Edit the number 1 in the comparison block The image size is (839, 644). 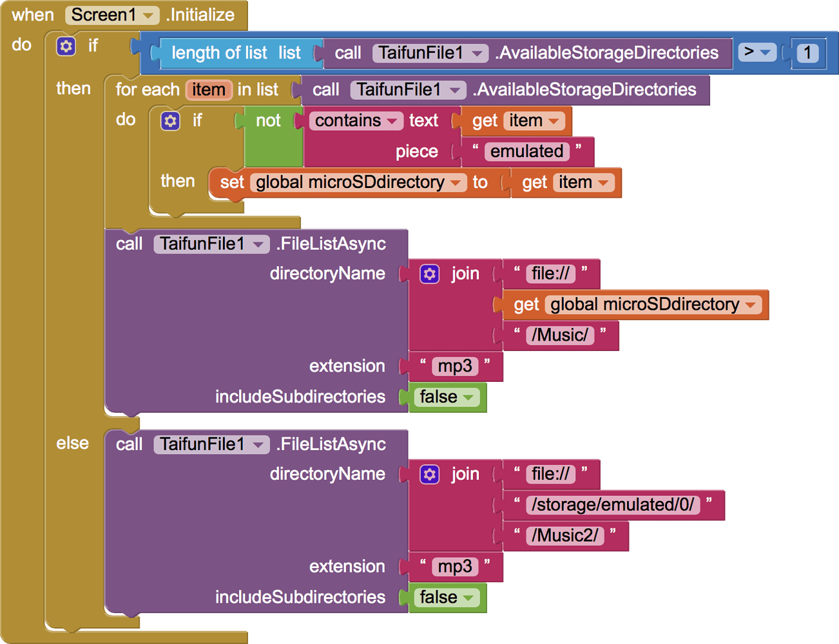tap(807, 53)
